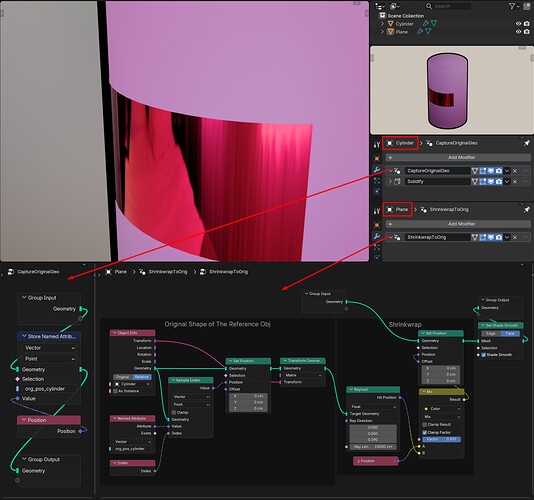534x500 pixels.
Task: Click the Solidify modifier type icon
Action: tap(397, 182)
